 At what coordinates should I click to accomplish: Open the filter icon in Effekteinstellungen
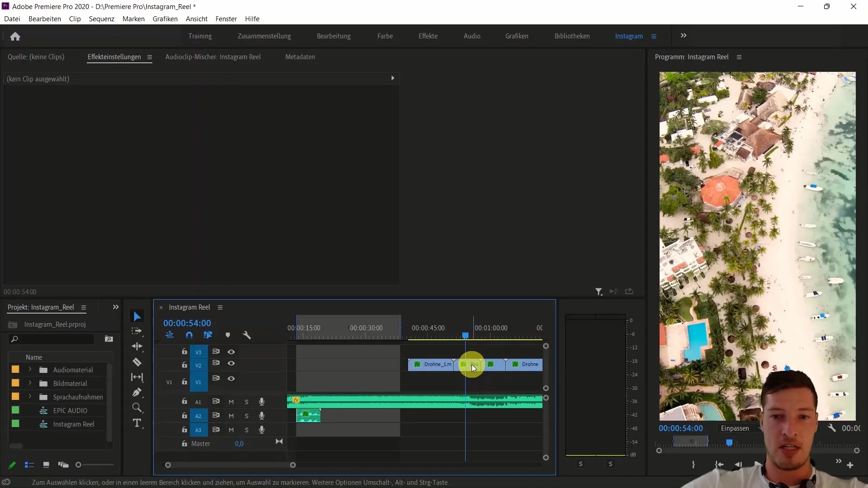click(x=599, y=292)
